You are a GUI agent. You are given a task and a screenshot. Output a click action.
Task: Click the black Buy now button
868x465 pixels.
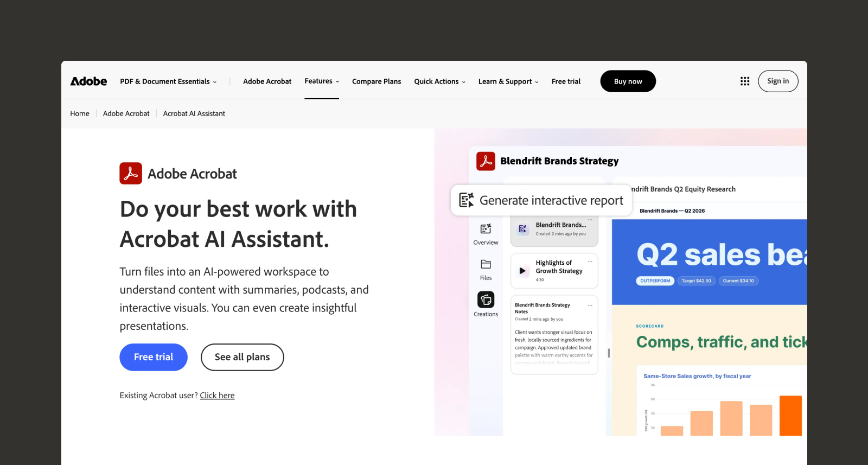(628, 81)
